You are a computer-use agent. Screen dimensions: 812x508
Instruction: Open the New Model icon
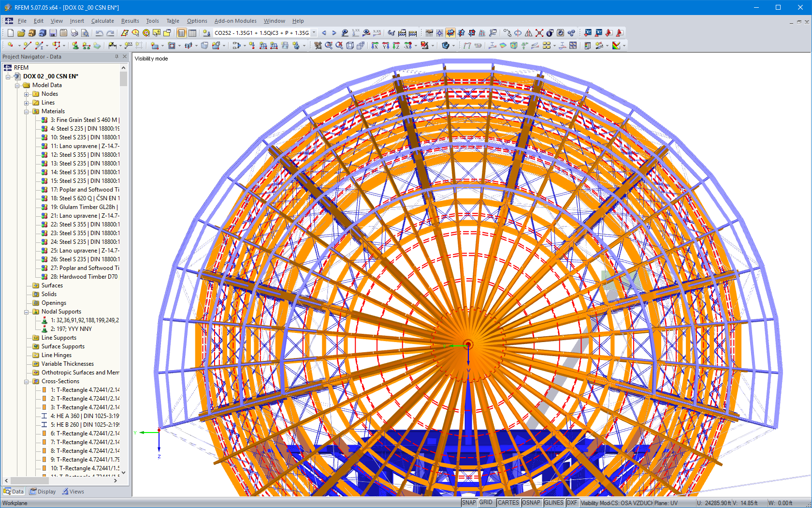[10, 32]
